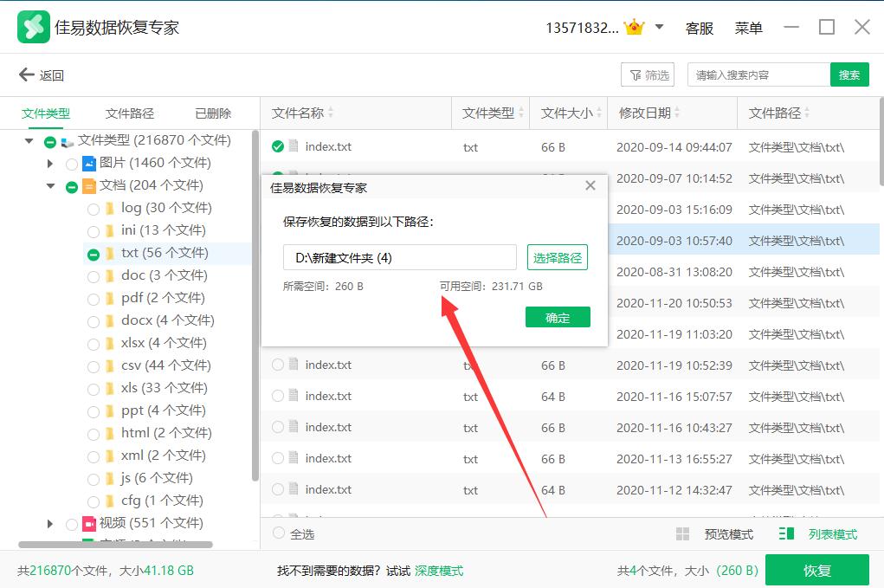This screenshot has height=588, width=884.
Task: Click the save path input field
Action: [x=399, y=257]
